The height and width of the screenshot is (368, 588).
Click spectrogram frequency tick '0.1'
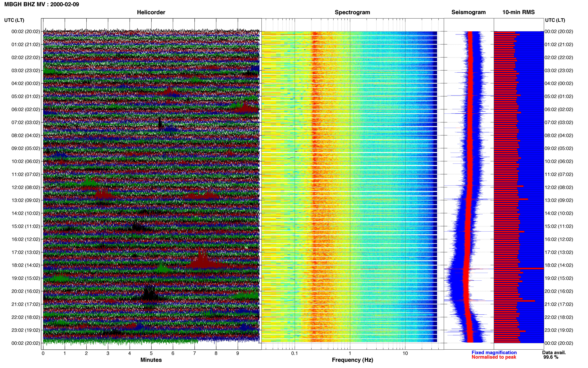[x=295, y=353]
